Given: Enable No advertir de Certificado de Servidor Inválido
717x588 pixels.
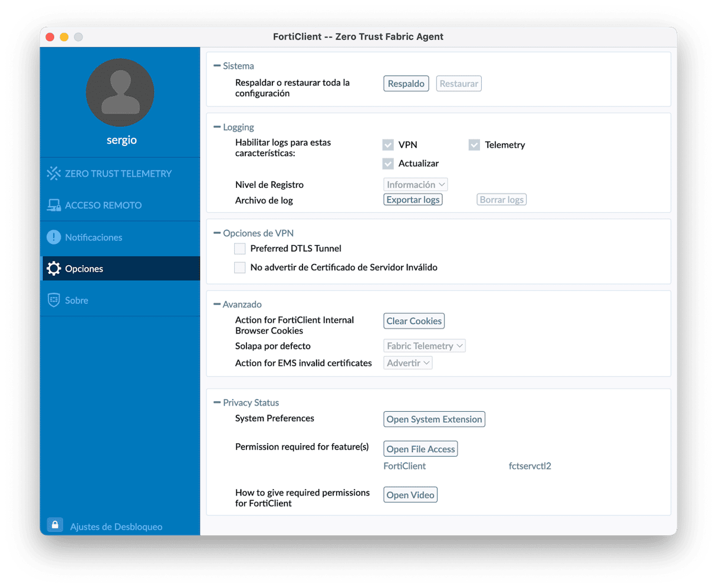Looking at the screenshot, I should (240, 267).
